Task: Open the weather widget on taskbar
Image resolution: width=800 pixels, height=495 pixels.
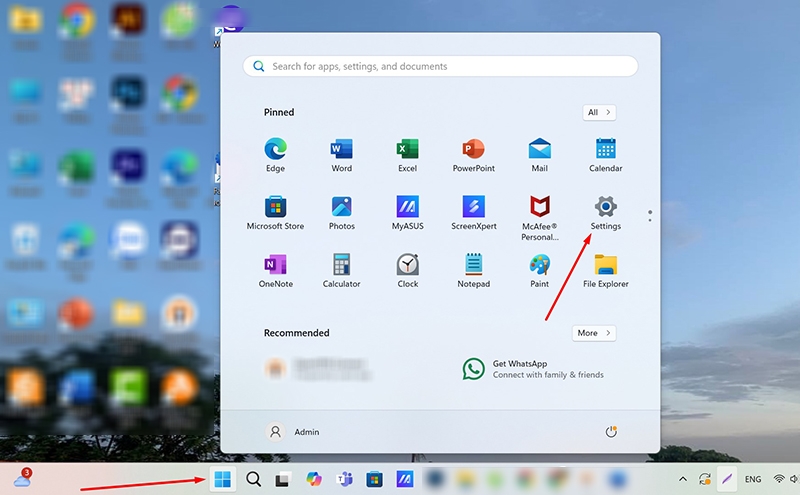Action: click(x=22, y=478)
